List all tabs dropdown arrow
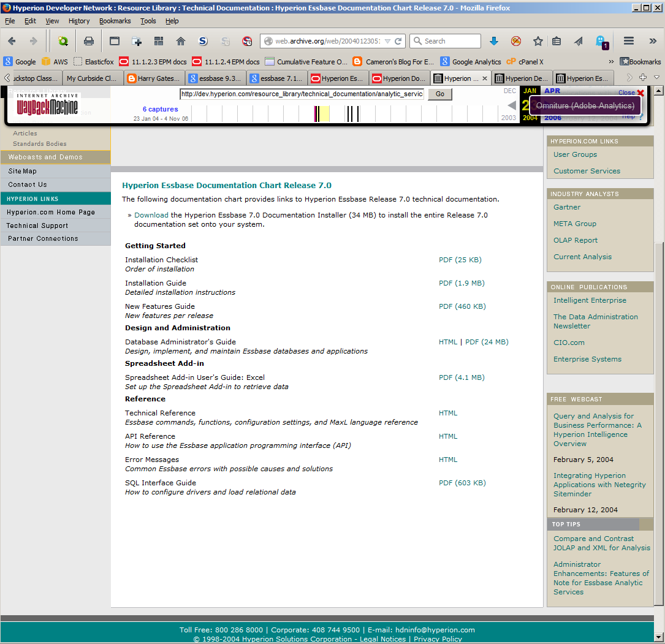The height and width of the screenshot is (644, 665). pos(656,77)
